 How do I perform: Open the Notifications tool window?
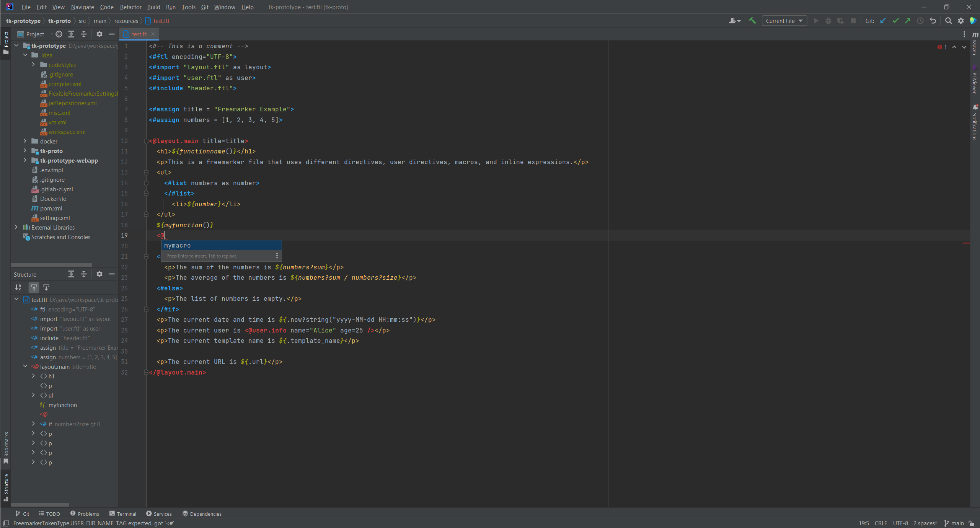pos(975,122)
